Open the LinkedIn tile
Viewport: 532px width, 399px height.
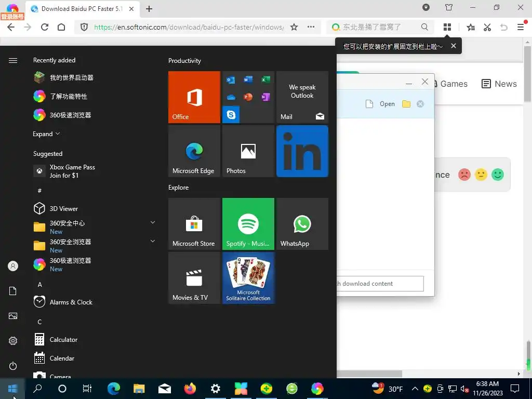point(302,151)
